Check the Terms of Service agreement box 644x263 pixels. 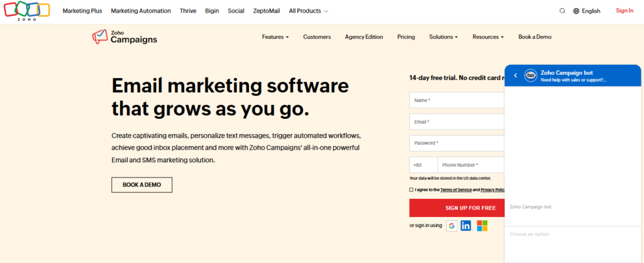pyautogui.click(x=411, y=190)
